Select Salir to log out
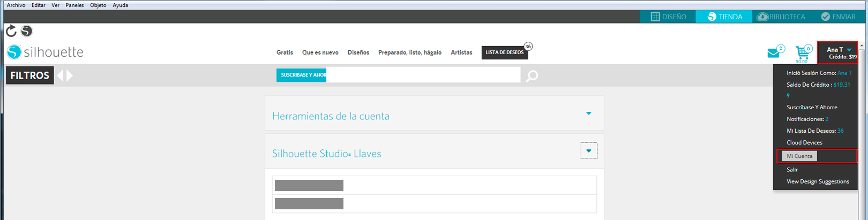Screen dimensions: 868x220 (x=792, y=169)
